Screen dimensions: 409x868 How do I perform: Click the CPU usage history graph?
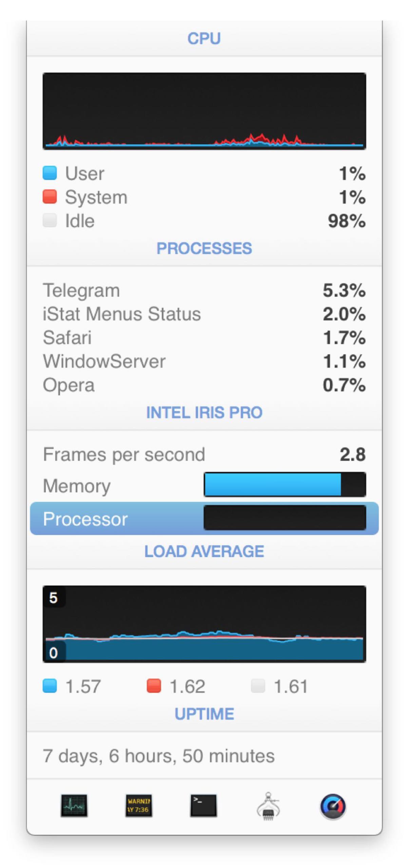[x=204, y=111]
